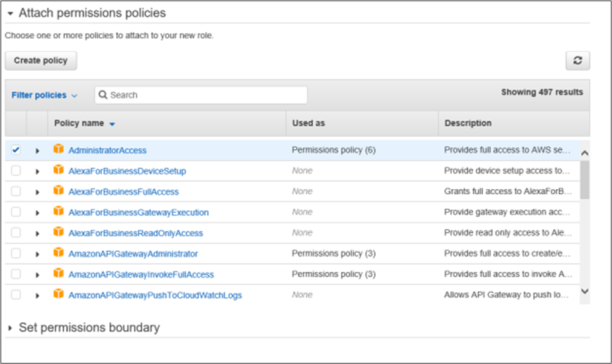The width and height of the screenshot is (612, 364).
Task: Click the Description column header
Action: point(468,124)
